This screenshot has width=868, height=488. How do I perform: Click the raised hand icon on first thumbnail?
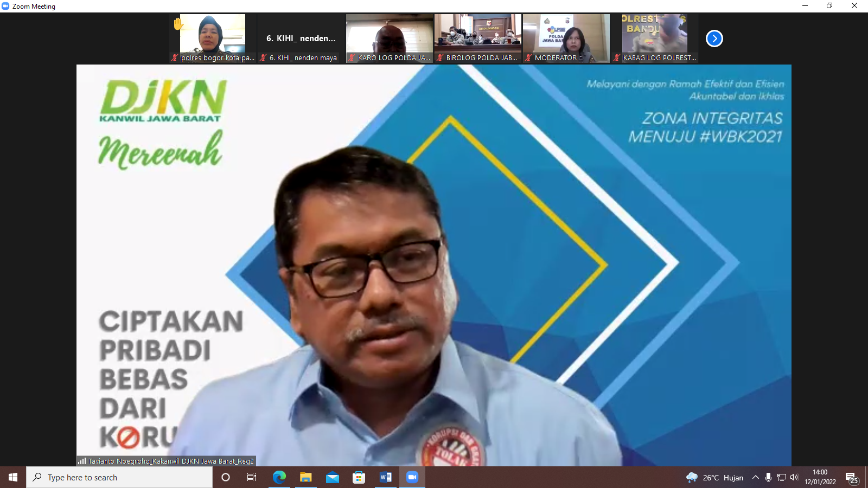coord(178,24)
